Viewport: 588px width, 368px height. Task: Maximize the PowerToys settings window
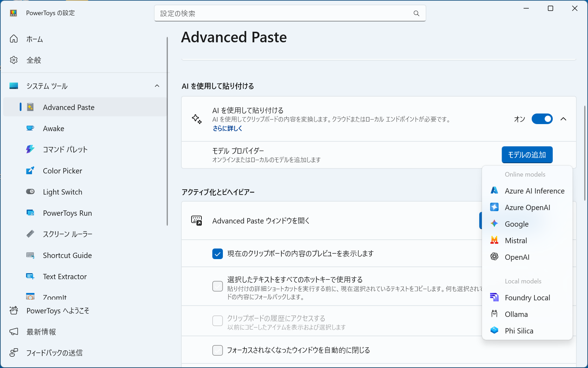coord(551,8)
